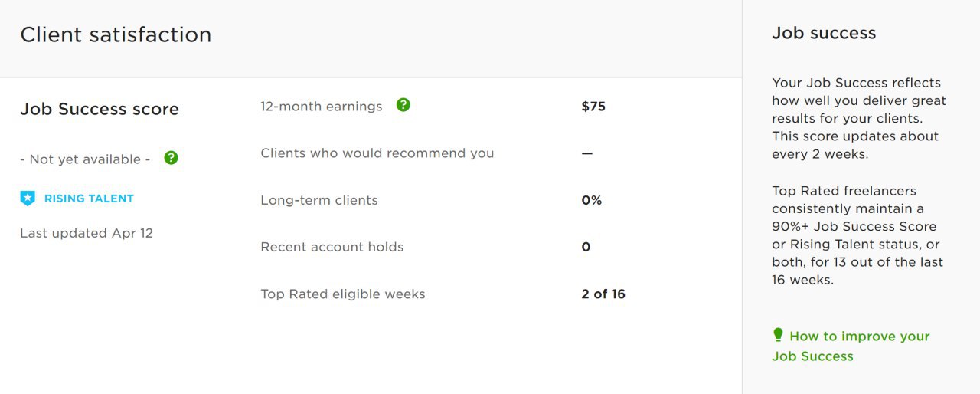The height and width of the screenshot is (394, 980).
Task: Click the Long-term clients label
Action: 319,200
